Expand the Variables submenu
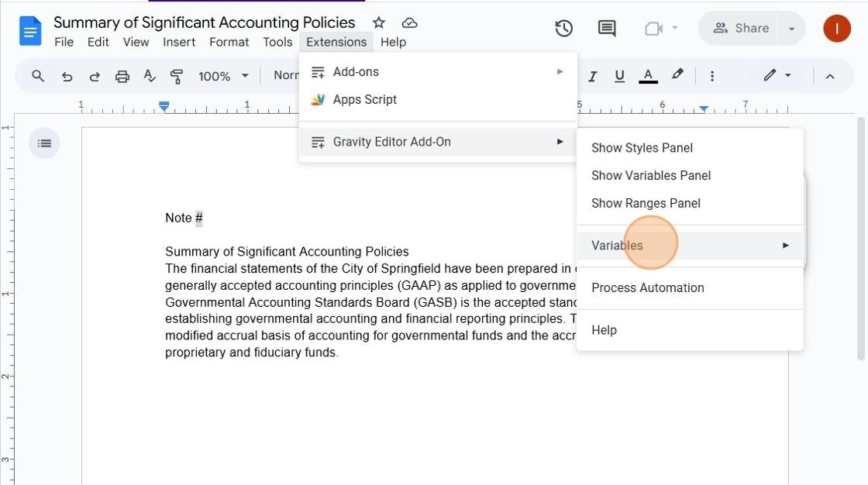Screen dimensions: 868x485 coord(690,246)
